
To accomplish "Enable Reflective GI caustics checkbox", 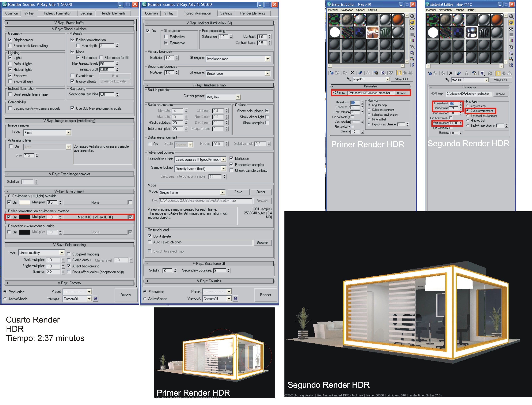I will (166, 37).
